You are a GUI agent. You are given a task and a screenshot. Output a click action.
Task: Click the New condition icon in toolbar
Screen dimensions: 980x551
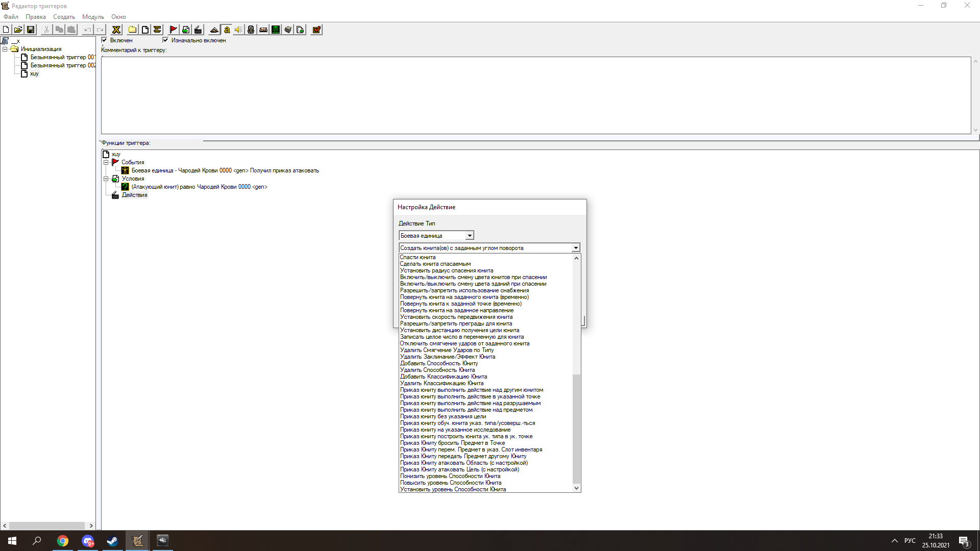click(186, 30)
